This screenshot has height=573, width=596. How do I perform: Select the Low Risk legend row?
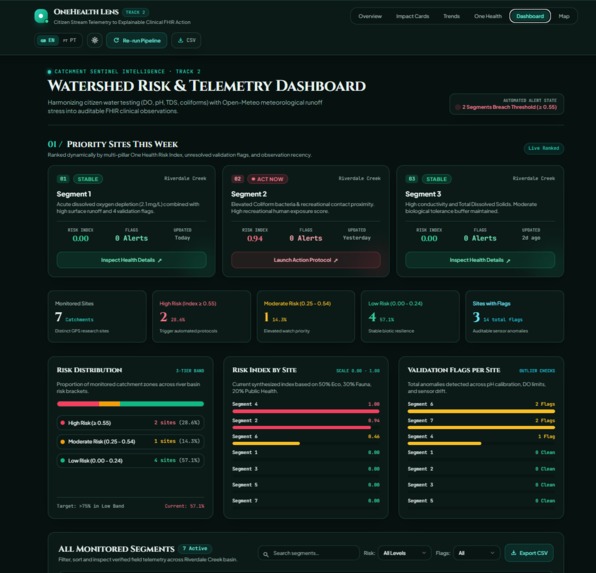click(130, 460)
